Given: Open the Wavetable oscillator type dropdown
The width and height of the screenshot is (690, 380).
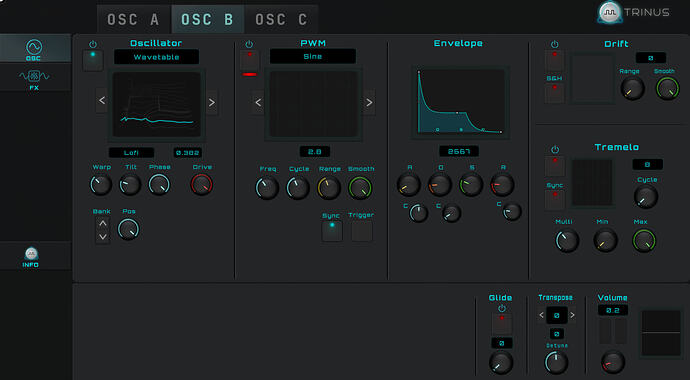Looking at the screenshot, I should [x=156, y=57].
